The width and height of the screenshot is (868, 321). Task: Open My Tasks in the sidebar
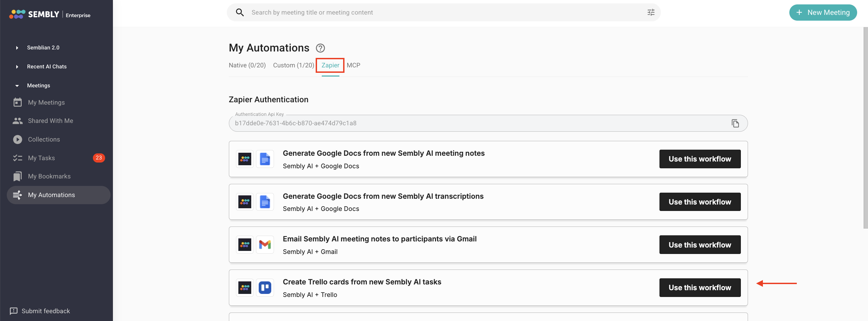pyautogui.click(x=41, y=158)
